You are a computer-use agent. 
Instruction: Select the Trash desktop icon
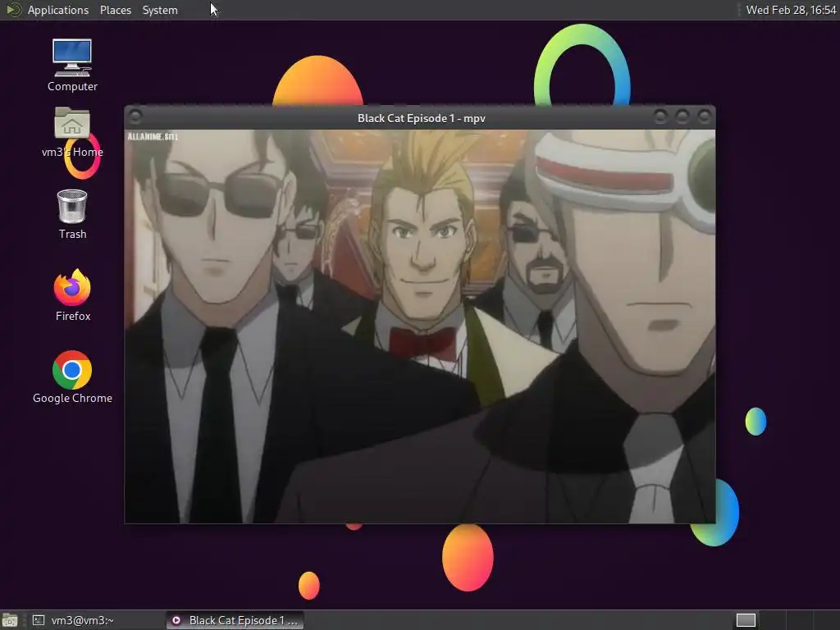pyautogui.click(x=72, y=214)
